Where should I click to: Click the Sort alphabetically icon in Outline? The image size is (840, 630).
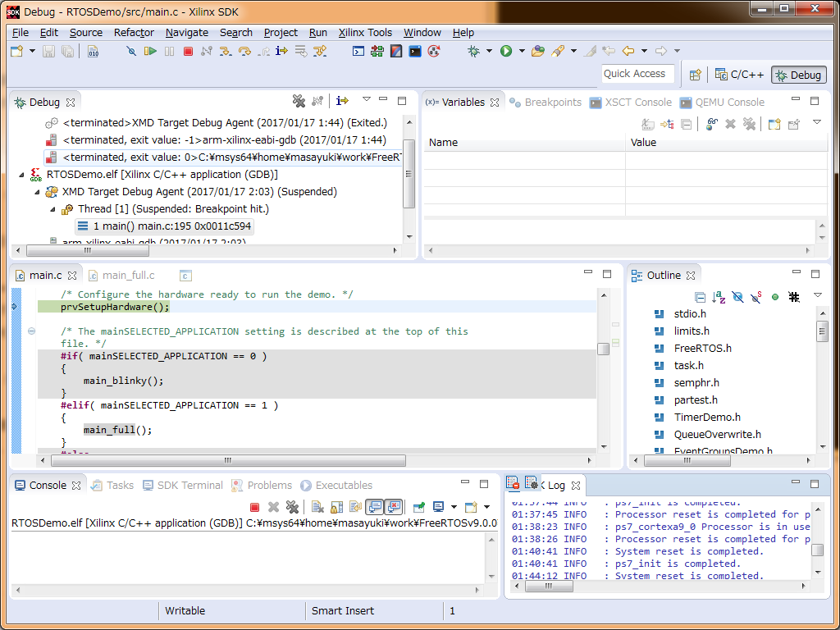coord(719,297)
